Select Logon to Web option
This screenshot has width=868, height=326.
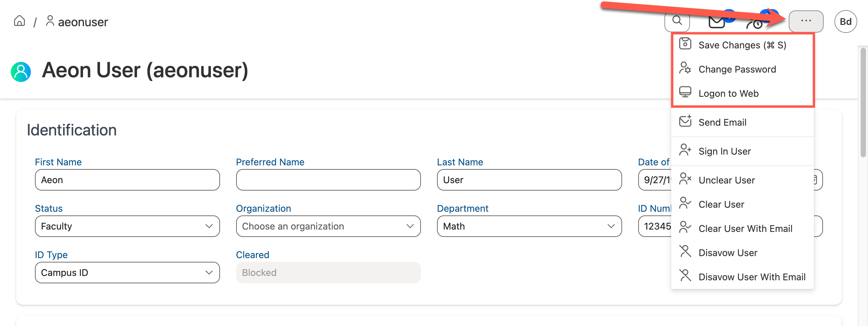point(728,93)
